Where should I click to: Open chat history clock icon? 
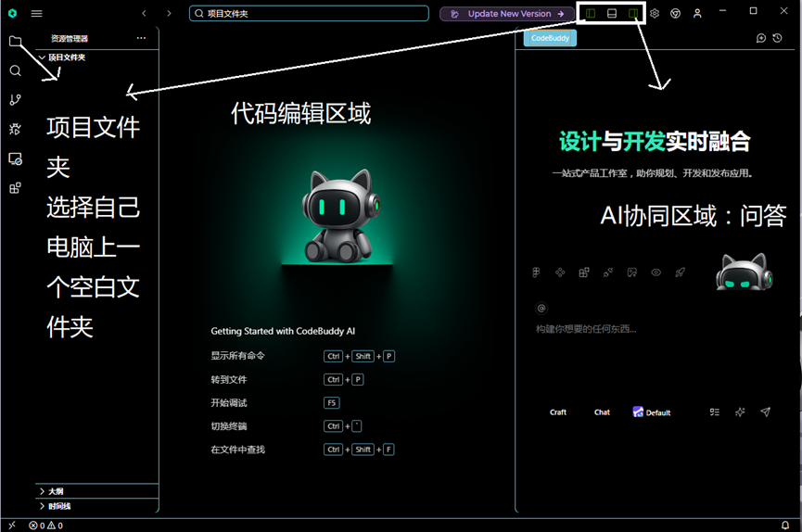[x=778, y=38]
